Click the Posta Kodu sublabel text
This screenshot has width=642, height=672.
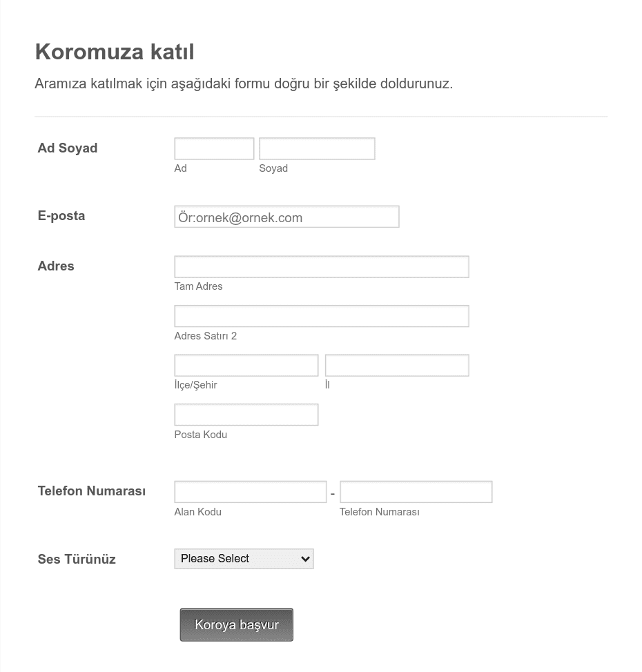(x=201, y=435)
